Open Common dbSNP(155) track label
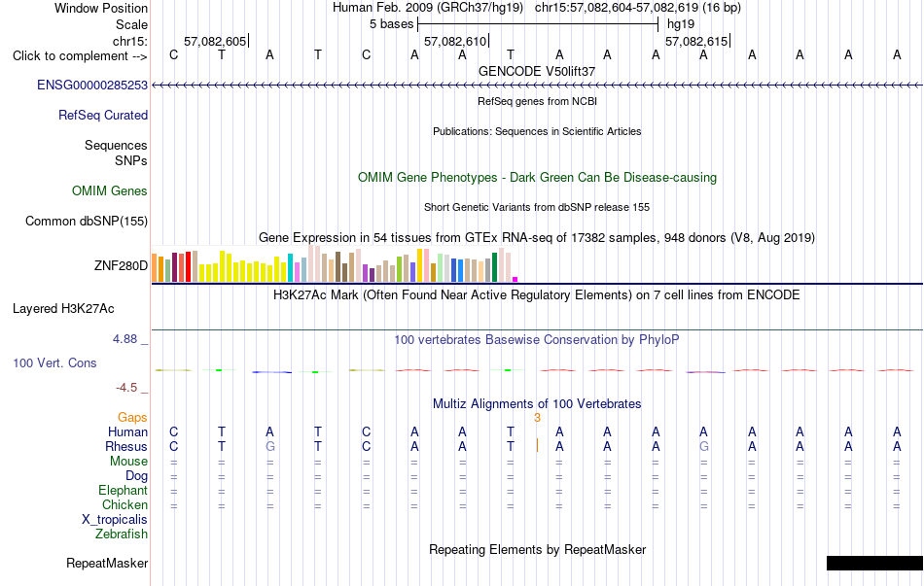The height and width of the screenshot is (586, 924). pos(87,221)
